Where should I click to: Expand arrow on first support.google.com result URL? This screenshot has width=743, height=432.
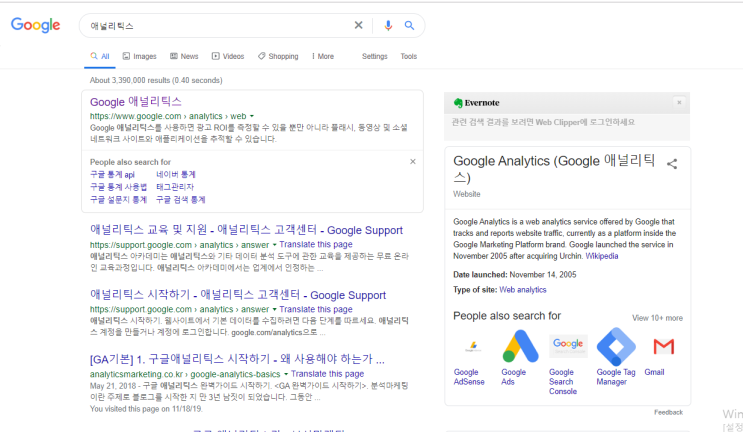tap(274, 245)
